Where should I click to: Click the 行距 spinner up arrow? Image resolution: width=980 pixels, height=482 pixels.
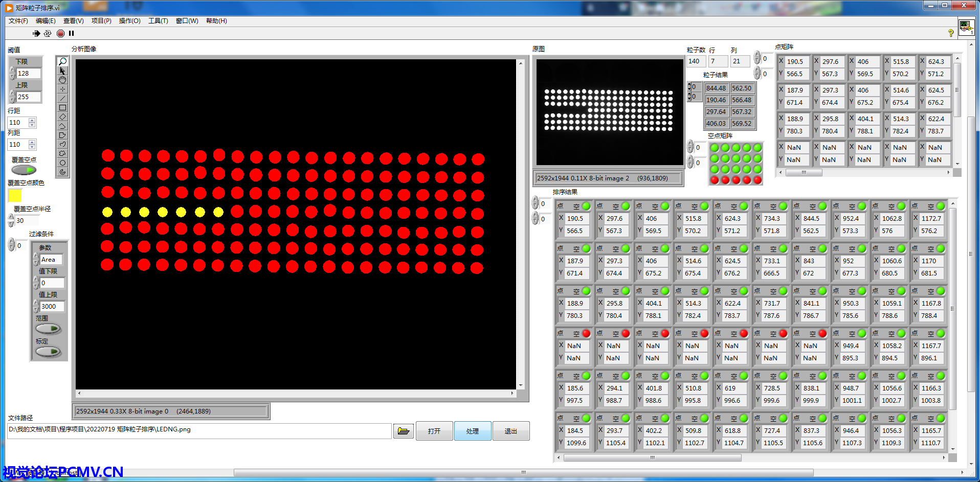click(x=32, y=120)
